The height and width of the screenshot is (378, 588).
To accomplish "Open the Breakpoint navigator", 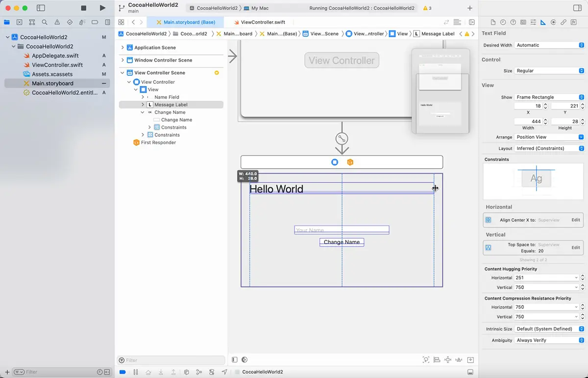I will pyautogui.click(x=95, y=22).
